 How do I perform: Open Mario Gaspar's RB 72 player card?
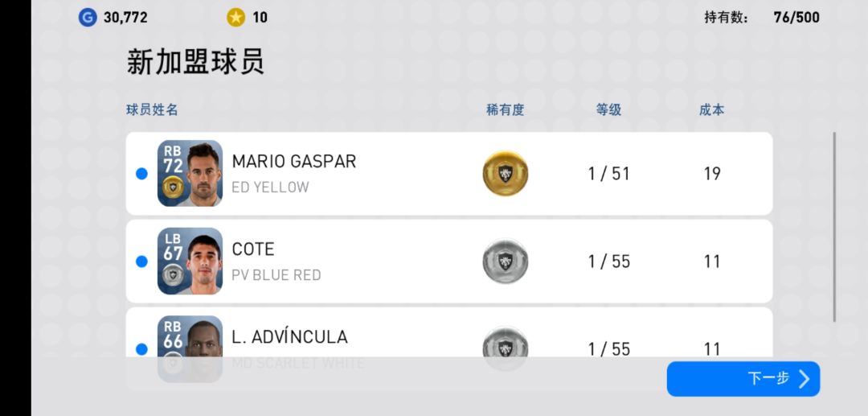(190, 173)
